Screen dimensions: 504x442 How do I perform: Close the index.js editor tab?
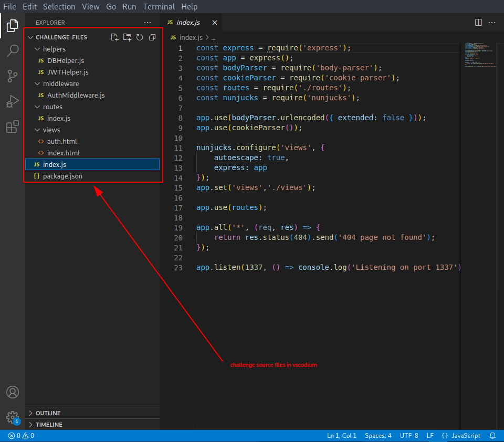214,23
